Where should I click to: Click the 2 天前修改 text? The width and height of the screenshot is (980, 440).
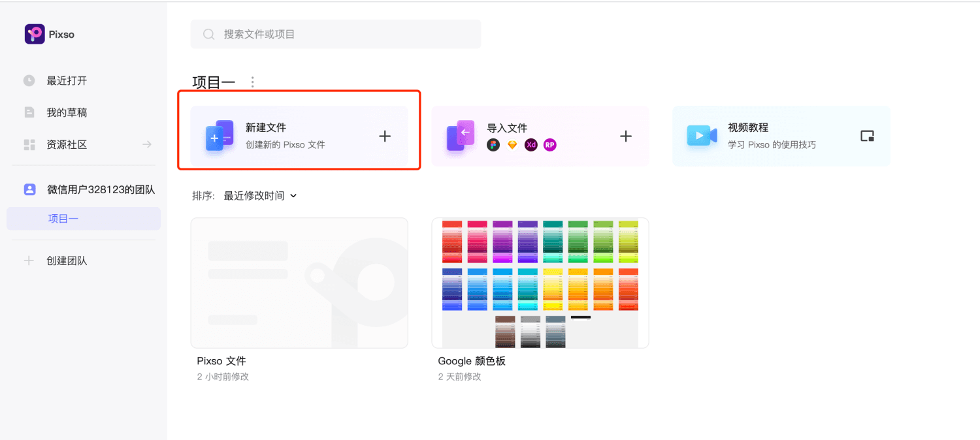[459, 377]
